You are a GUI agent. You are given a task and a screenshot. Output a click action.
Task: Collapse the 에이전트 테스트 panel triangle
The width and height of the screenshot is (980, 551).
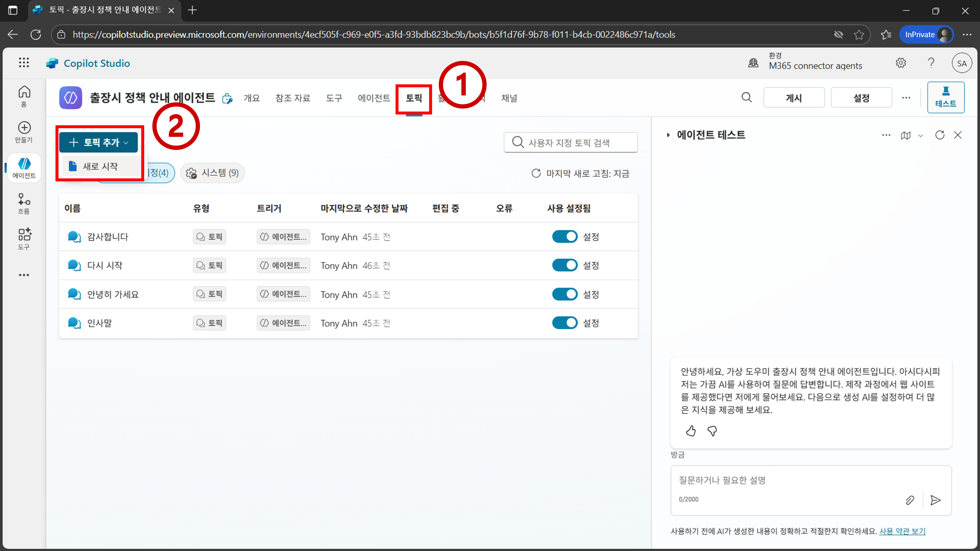coord(668,135)
